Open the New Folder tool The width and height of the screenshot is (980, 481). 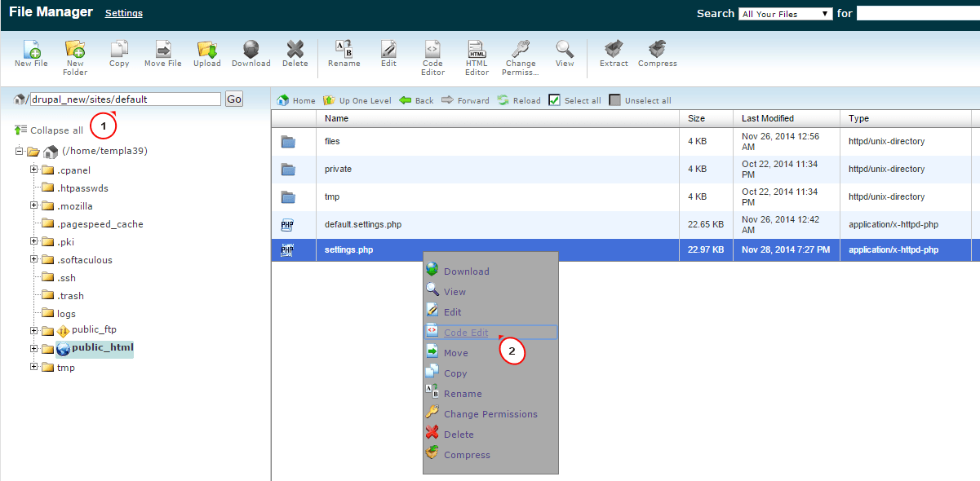(74, 51)
